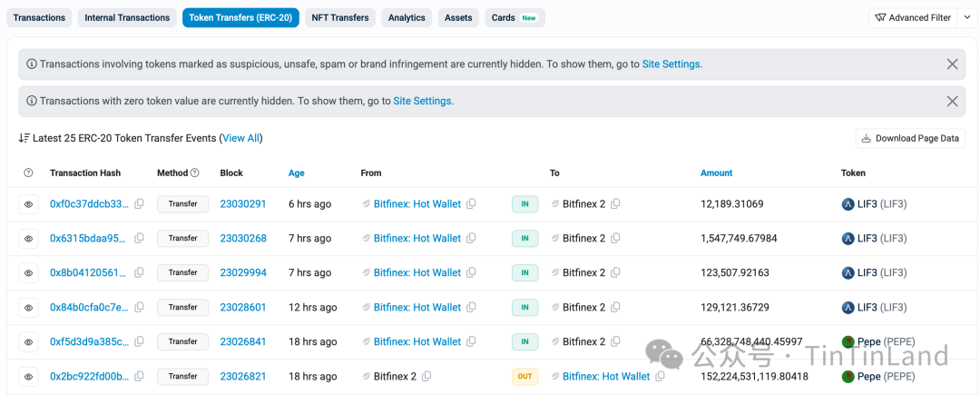This screenshot has width=980, height=395.
Task: Dismiss the zero token value notice
Action: point(953,102)
